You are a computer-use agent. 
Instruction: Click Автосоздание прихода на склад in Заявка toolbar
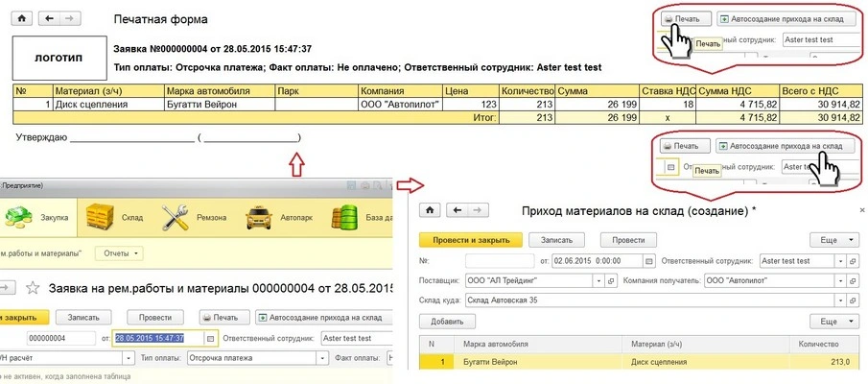pyautogui.click(x=320, y=317)
